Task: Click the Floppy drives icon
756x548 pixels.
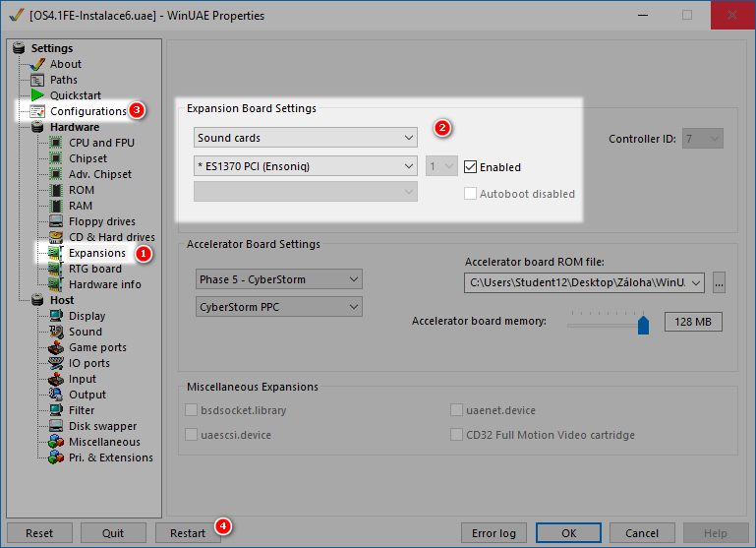Action: 56,221
